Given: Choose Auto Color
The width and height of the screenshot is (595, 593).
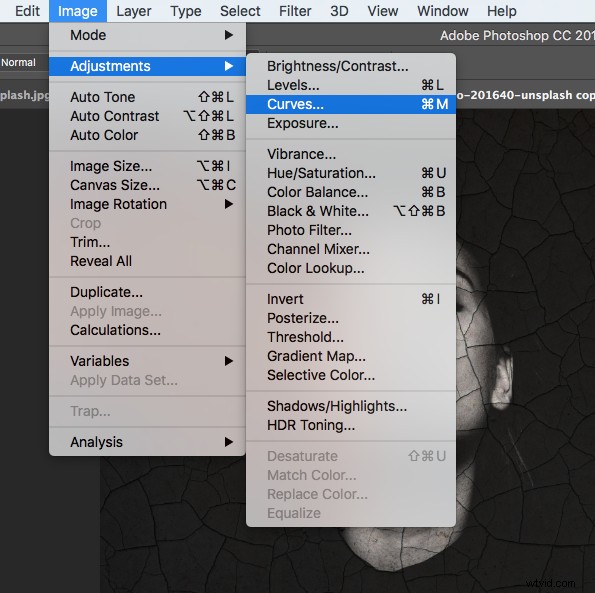Looking at the screenshot, I should pyautogui.click(x=147, y=135).
